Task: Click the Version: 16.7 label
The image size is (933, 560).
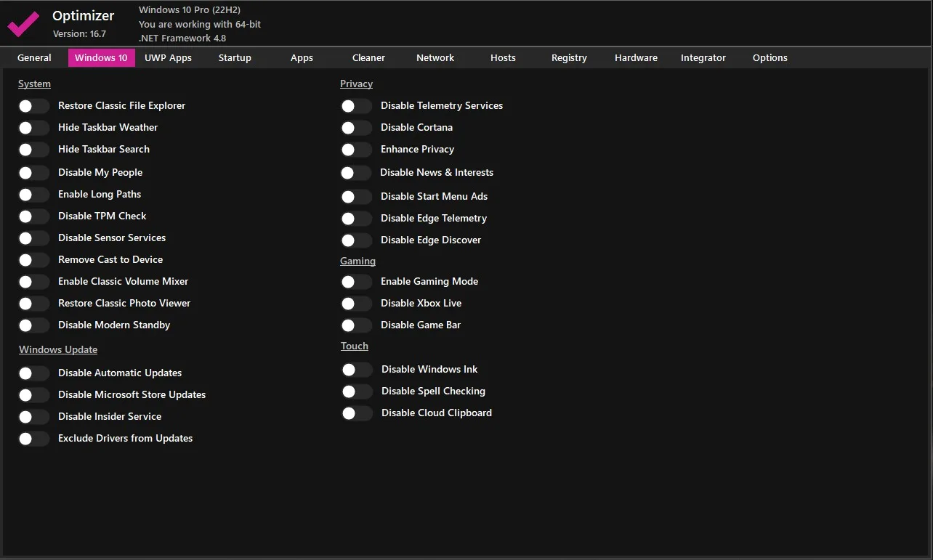Action: point(79,34)
